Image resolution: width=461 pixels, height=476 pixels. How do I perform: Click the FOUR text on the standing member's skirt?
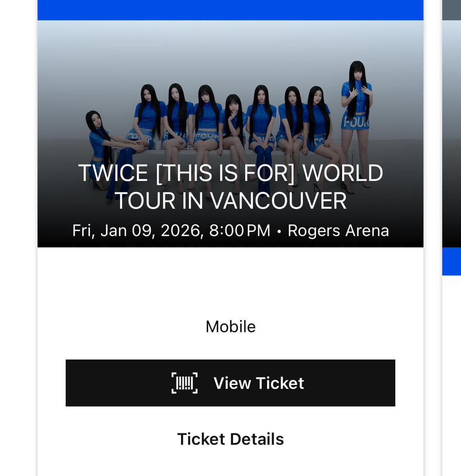pyautogui.click(x=355, y=122)
